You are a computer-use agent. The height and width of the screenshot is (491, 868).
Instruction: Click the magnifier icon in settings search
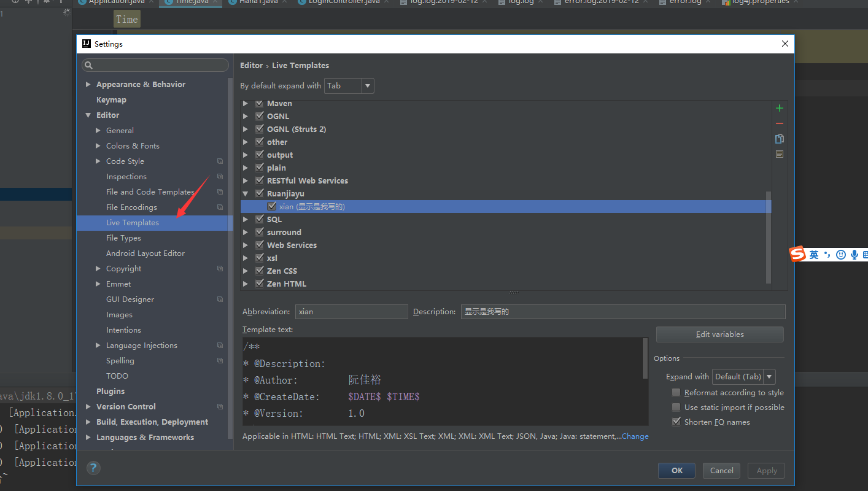tap(89, 65)
